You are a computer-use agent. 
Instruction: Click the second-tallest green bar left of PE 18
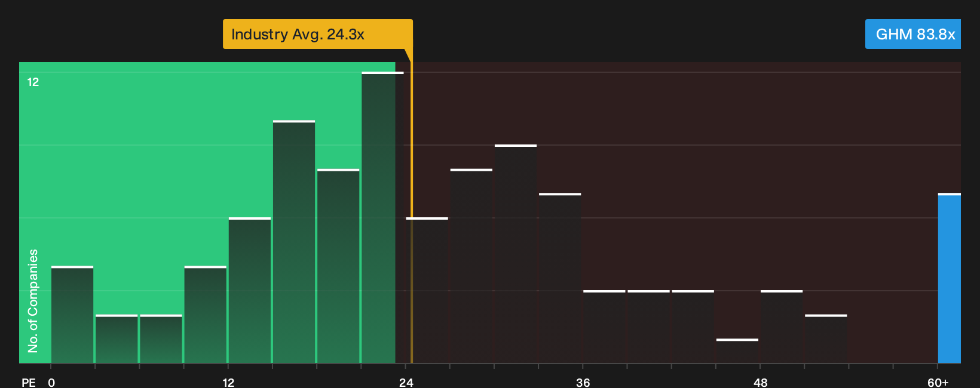(294, 242)
